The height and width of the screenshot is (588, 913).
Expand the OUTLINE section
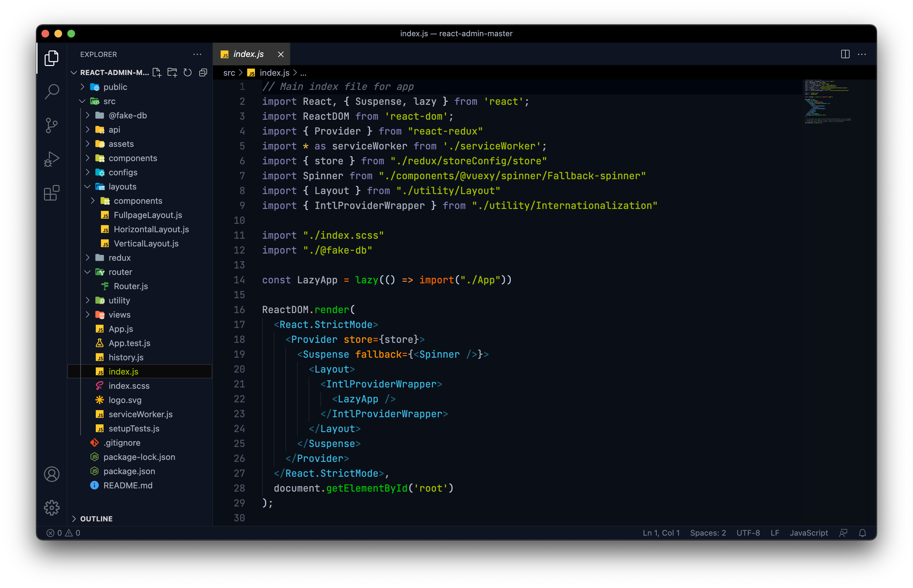[96, 518]
